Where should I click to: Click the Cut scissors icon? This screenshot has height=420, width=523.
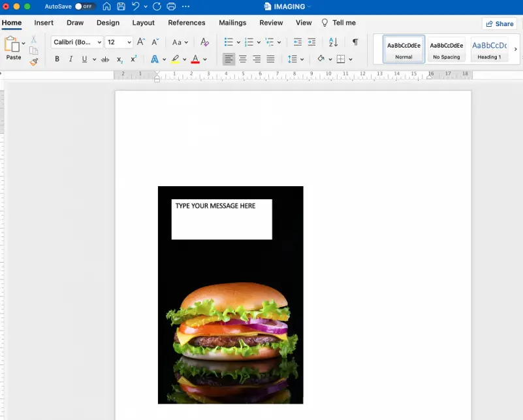click(x=33, y=39)
